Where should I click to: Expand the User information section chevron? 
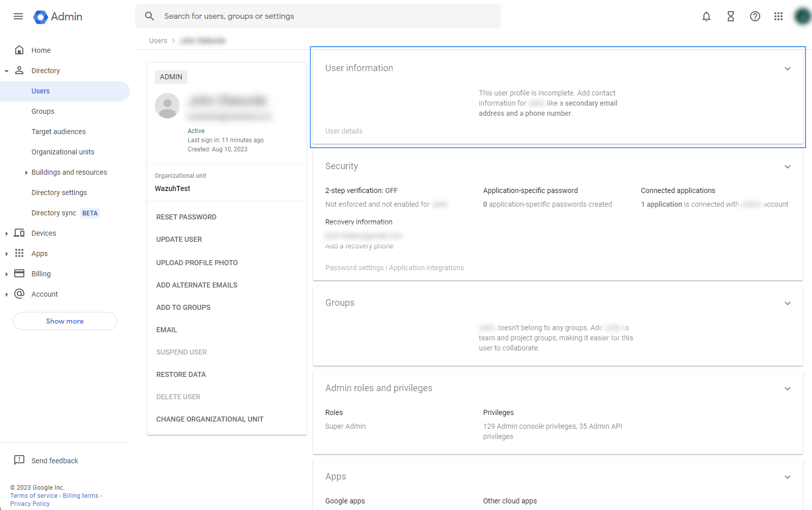787,69
